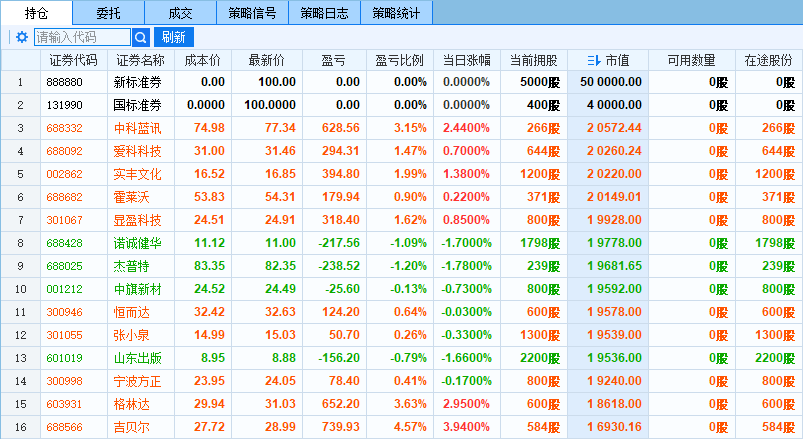
Task: Switch to the 成交 tab
Action: click(181, 13)
